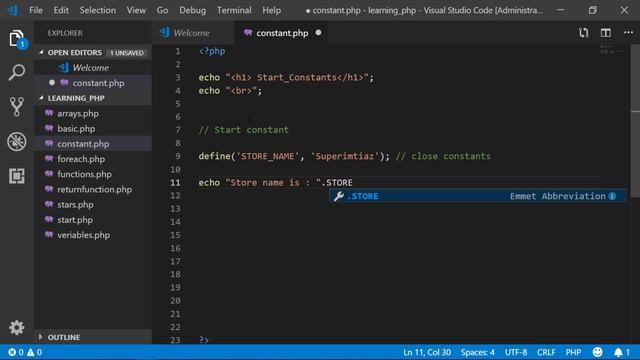This screenshot has height=360, width=640.
Task: Open the Help menu
Action: 271,10
